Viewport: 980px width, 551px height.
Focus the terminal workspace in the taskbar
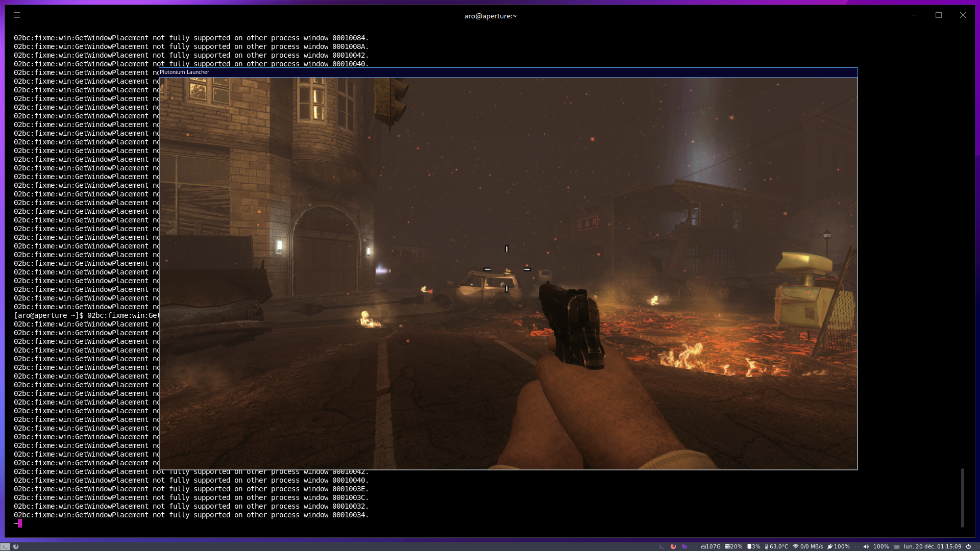tap(5, 546)
